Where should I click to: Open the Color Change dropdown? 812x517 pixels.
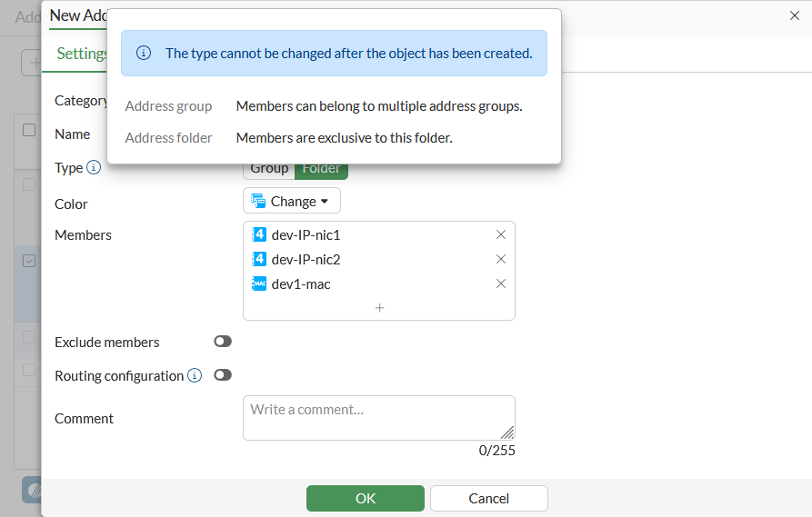click(x=292, y=201)
